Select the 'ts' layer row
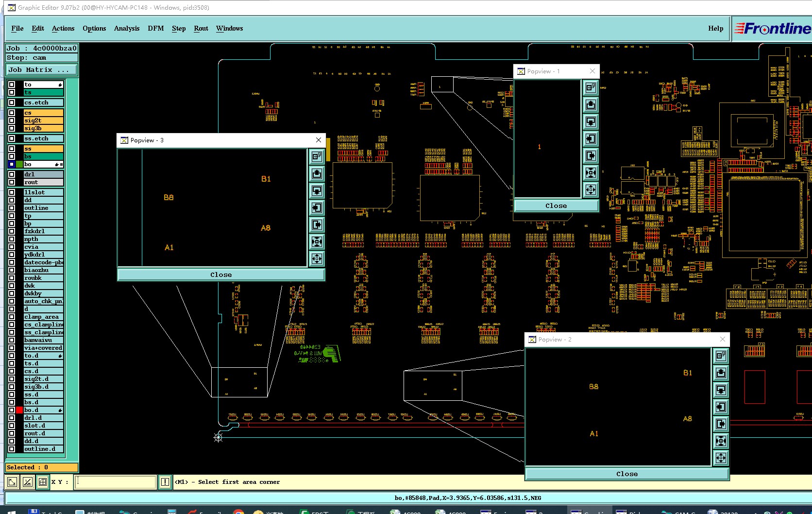 (x=44, y=92)
